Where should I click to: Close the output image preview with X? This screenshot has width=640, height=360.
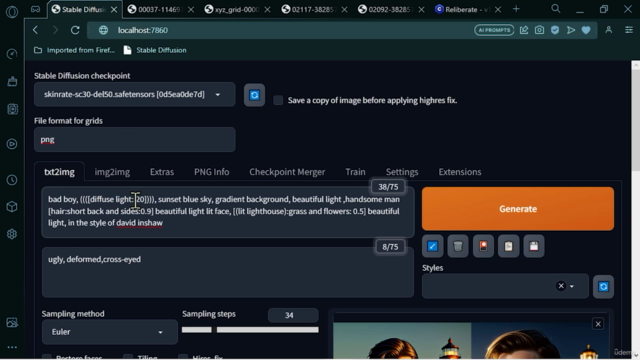(598, 324)
